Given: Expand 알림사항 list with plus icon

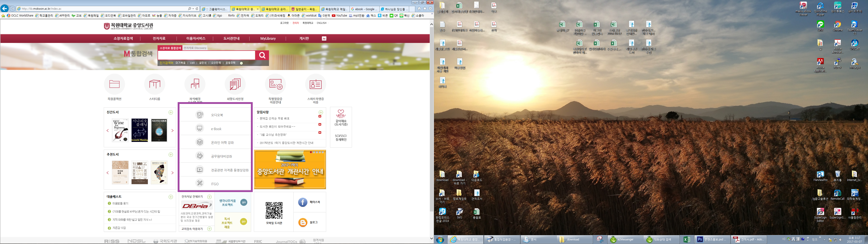Looking at the screenshot, I should tap(321, 112).
